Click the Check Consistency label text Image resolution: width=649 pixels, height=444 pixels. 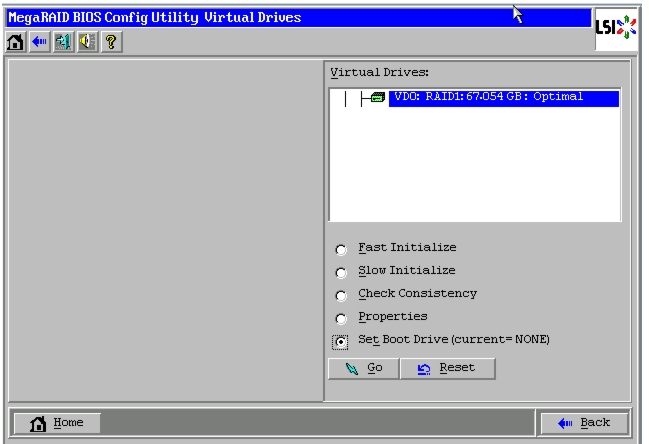[418, 293]
